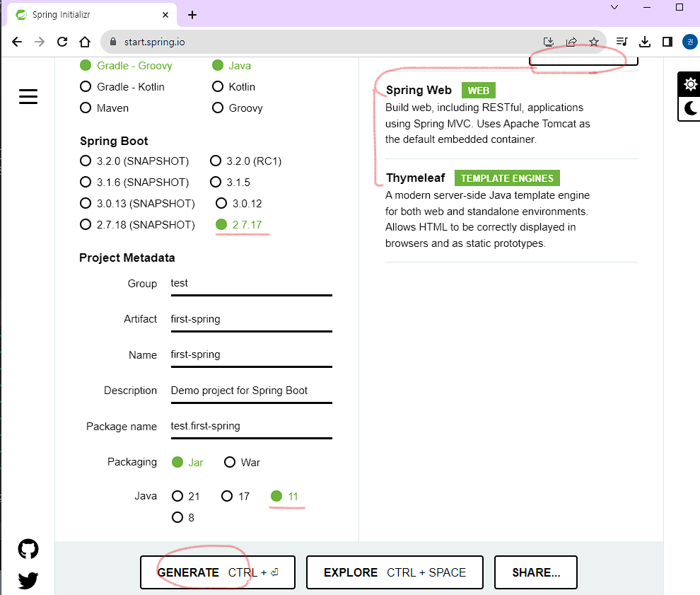Switch to dark theme moon icon
700x595 pixels.
[690, 108]
